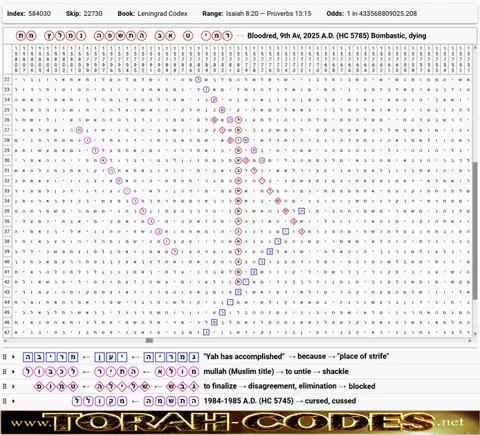Grab the drag handle for '1984-1985 A.D.' row
Viewport: 480px width, 435px height.
pyautogui.click(x=5, y=401)
